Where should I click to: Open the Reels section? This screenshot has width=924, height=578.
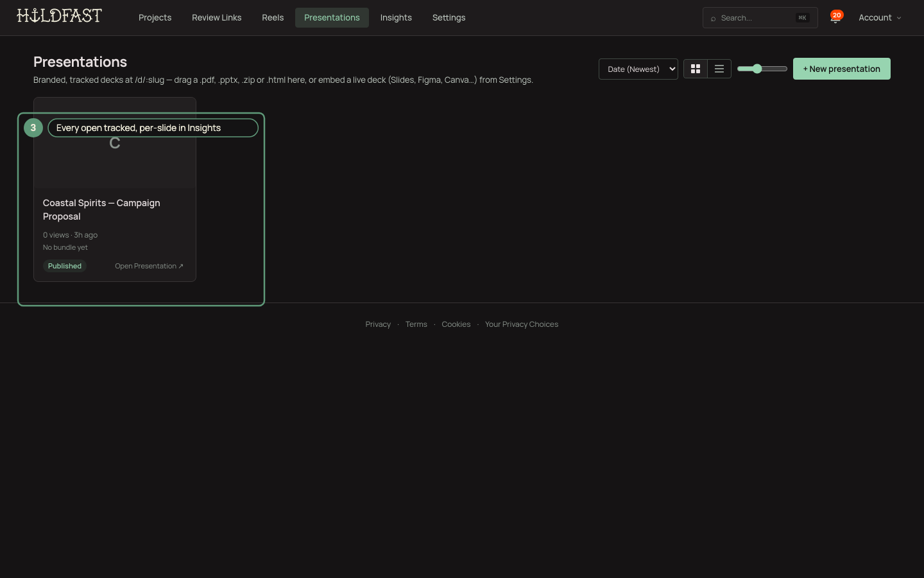(273, 17)
